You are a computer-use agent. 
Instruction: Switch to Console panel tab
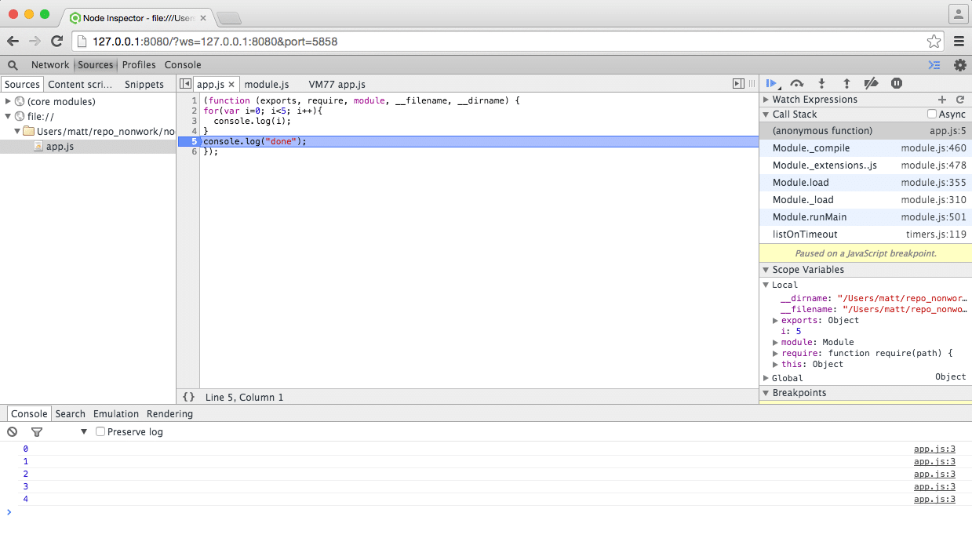[x=183, y=65]
